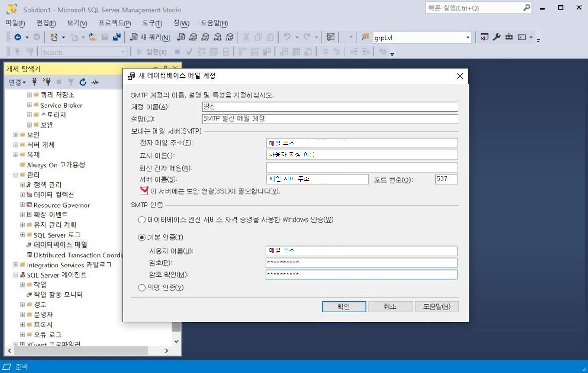The height and width of the screenshot is (373, 588).
Task: Expand the 유지 관리 계획 node
Action: tap(23, 225)
